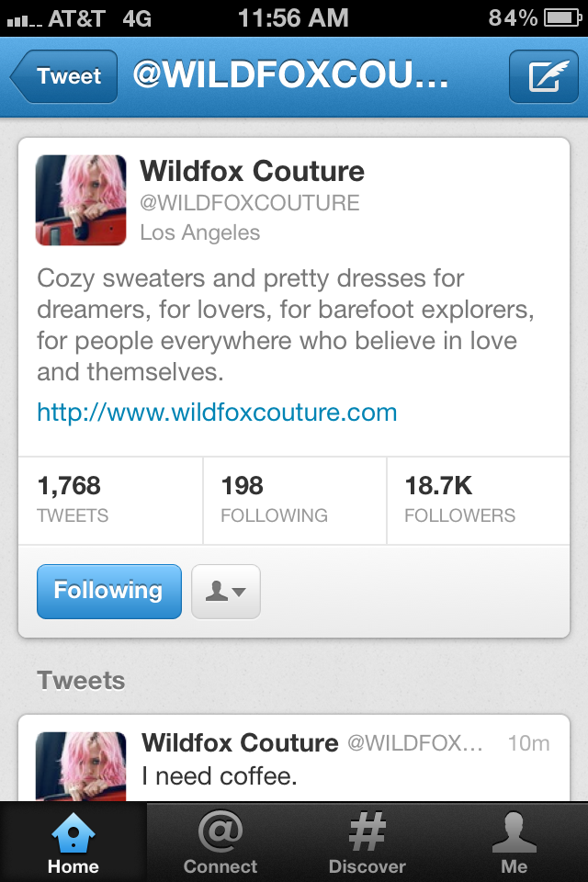This screenshot has height=882, width=588.
Task: Tap the avatar on the coffee tweet
Action: coord(81,766)
